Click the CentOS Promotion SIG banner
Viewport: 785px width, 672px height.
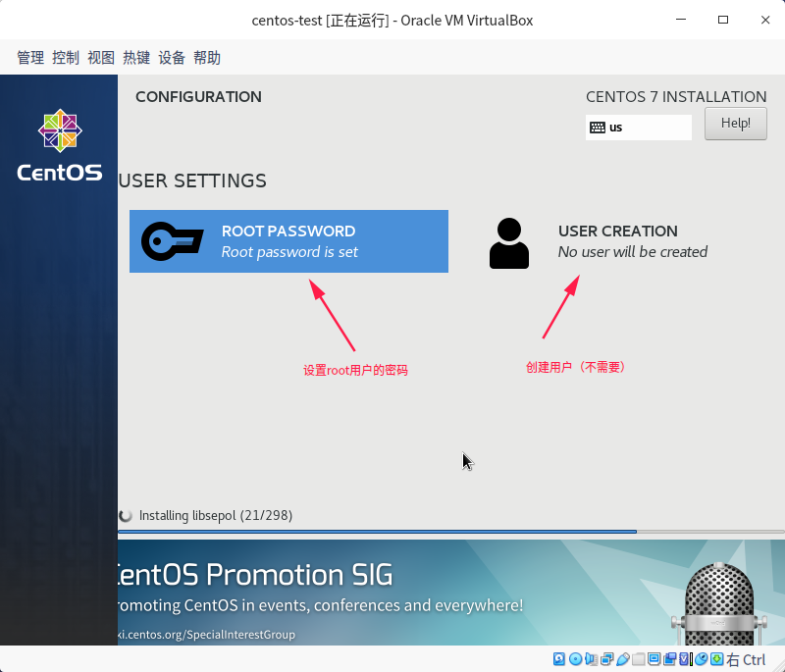click(451, 593)
